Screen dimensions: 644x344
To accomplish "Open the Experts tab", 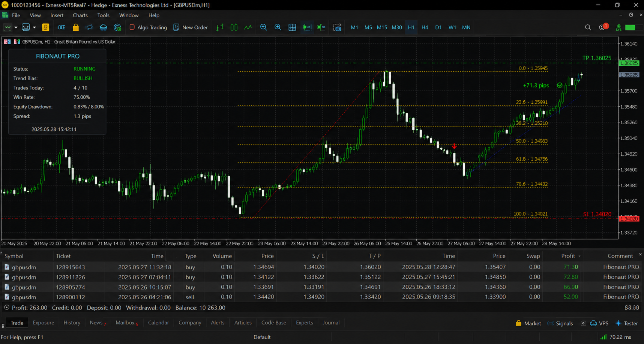I will [x=305, y=323].
